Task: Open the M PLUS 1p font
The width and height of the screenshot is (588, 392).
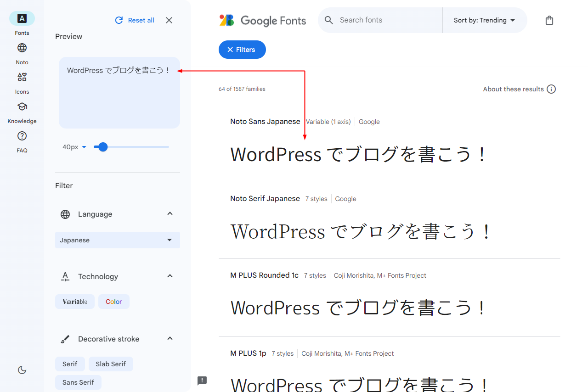Action: (248, 353)
